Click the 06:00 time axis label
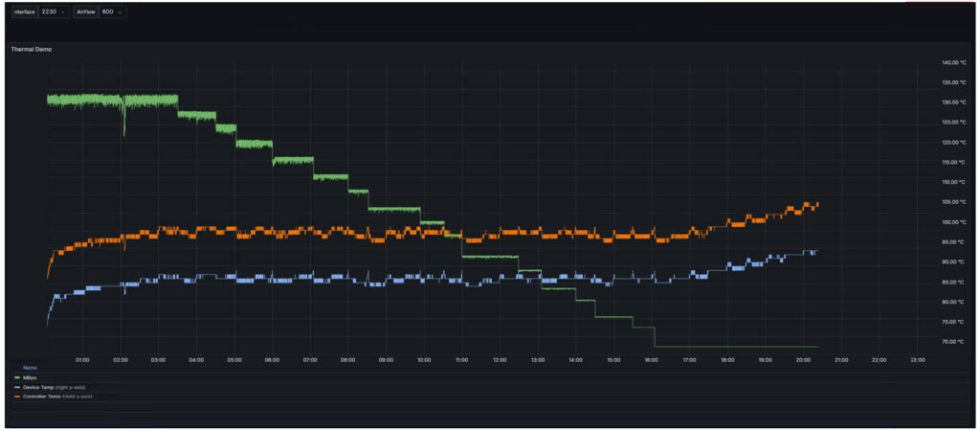This screenshot has height=431, width=980. (x=272, y=359)
